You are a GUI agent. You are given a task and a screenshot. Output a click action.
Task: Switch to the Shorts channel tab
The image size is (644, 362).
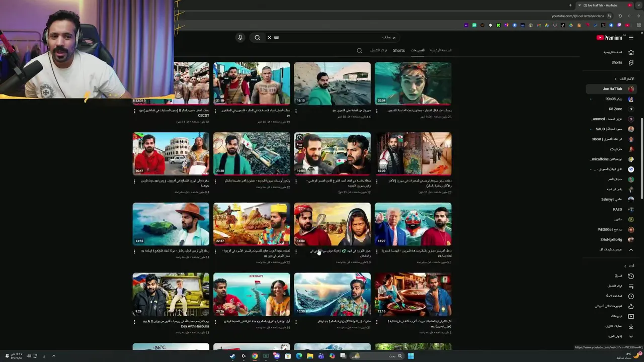pos(398,50)
